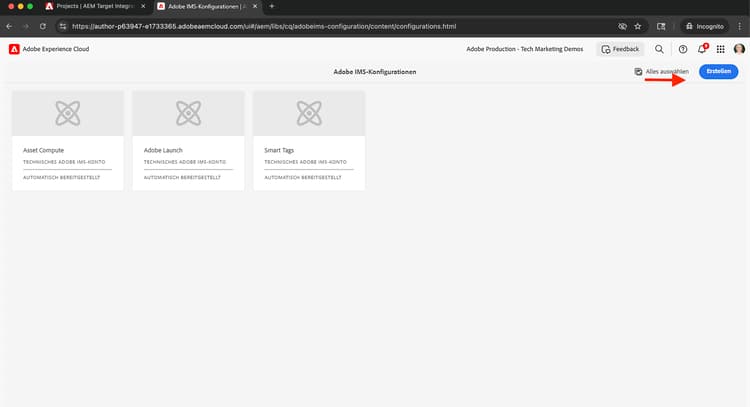Open the Feedback panel

tap(620, 49)
